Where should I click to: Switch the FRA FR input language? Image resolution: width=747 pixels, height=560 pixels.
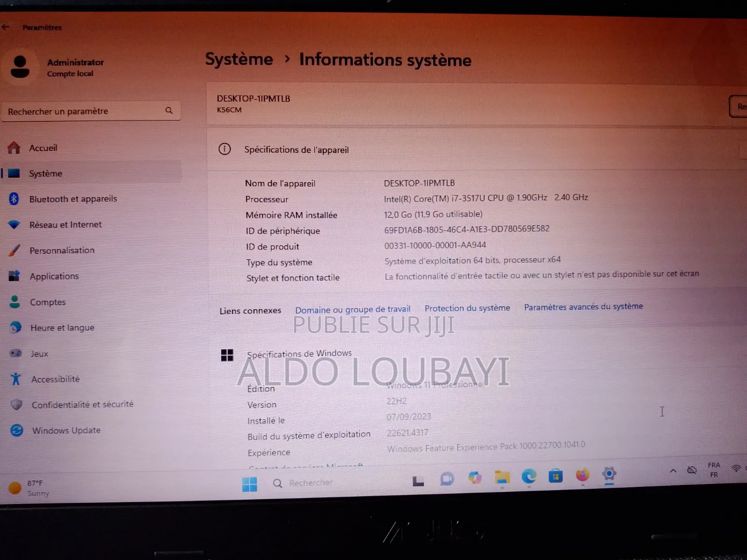pyautogui.click(x=714, y=470)
